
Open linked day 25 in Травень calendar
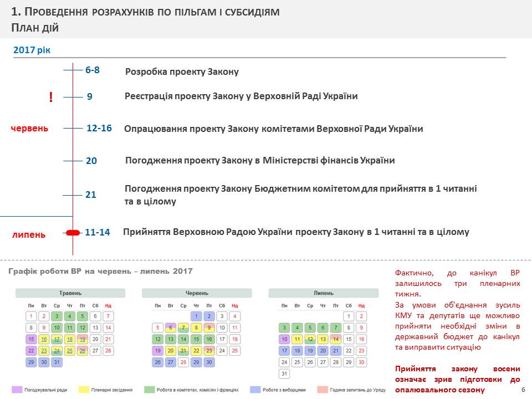pos(69,351)
